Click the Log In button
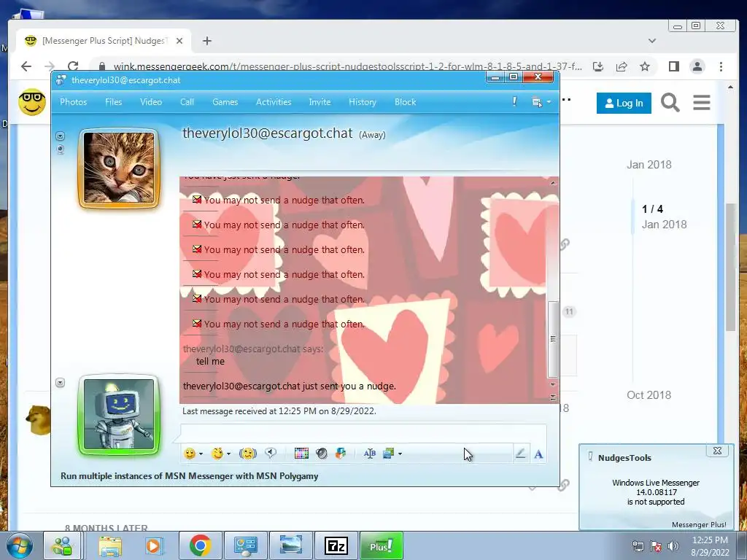The image size is (747, 560). [624, 103]
